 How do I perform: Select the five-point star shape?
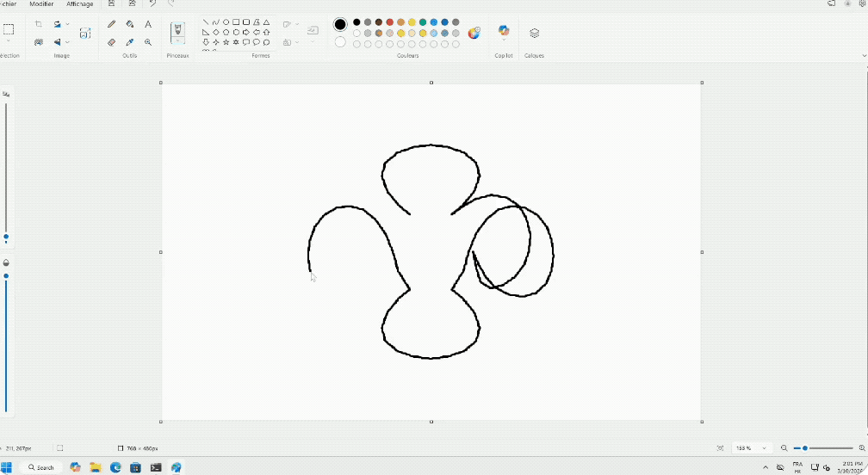tap(226, 42)
